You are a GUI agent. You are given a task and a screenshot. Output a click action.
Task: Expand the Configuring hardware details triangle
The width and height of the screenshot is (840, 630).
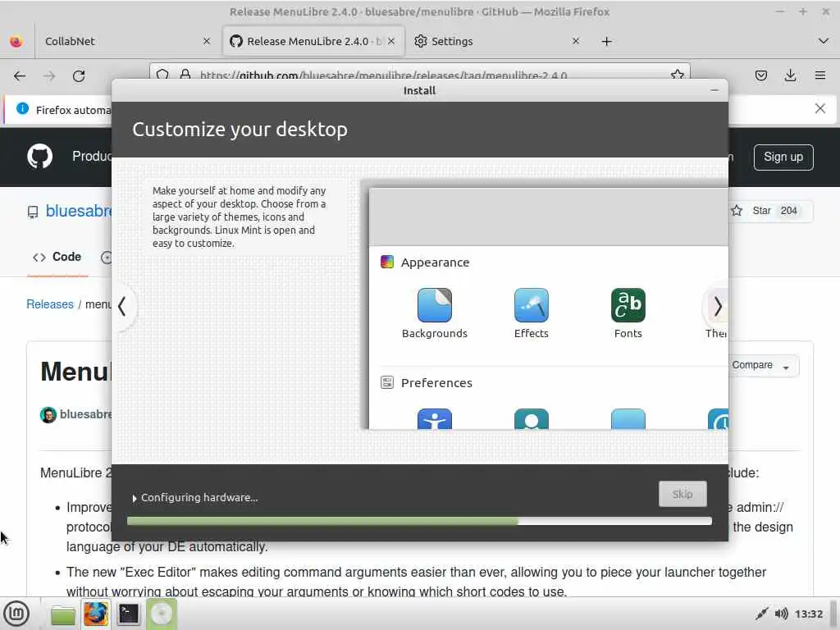134,498
